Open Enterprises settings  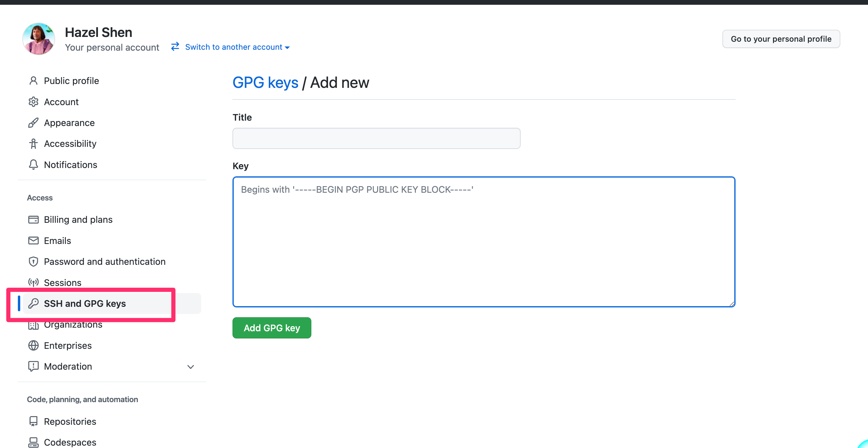[x=112, y=346]
